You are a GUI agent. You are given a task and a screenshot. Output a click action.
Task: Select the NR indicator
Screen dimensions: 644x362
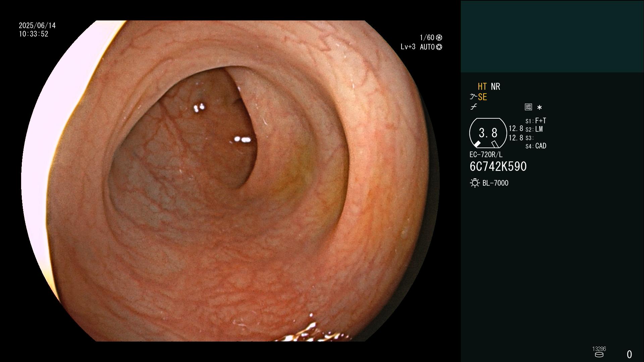[495, 86]
